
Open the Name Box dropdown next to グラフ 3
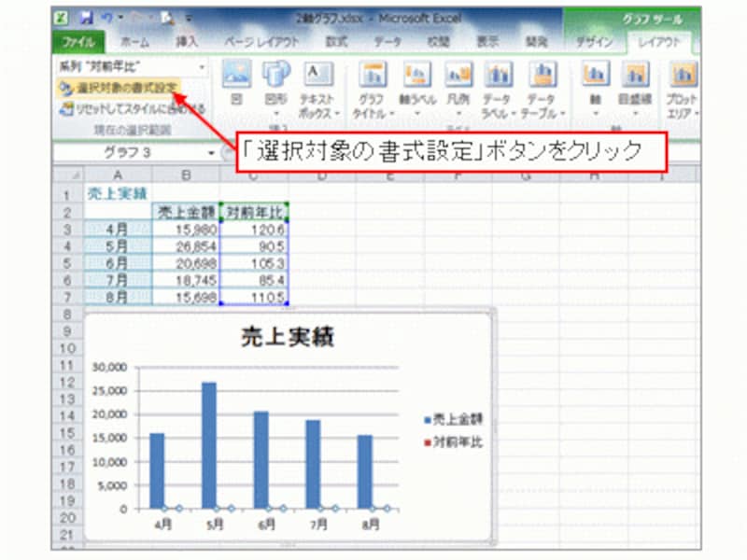[211, 153]
